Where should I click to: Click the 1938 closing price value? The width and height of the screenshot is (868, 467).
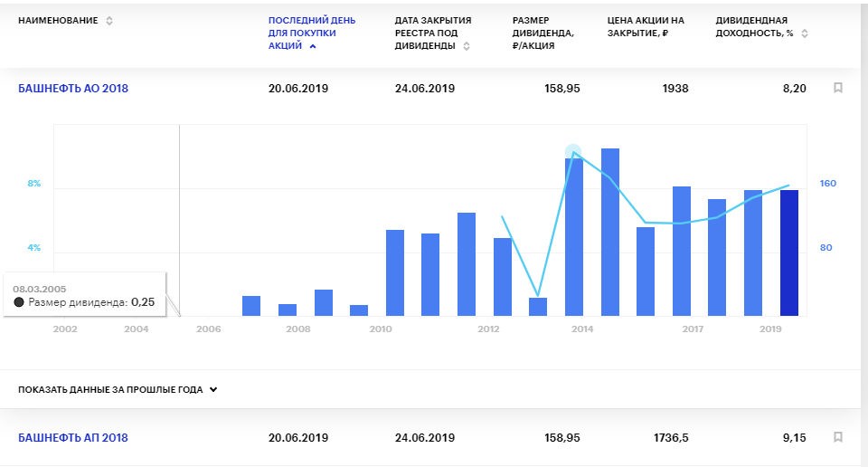coord(675,89)
